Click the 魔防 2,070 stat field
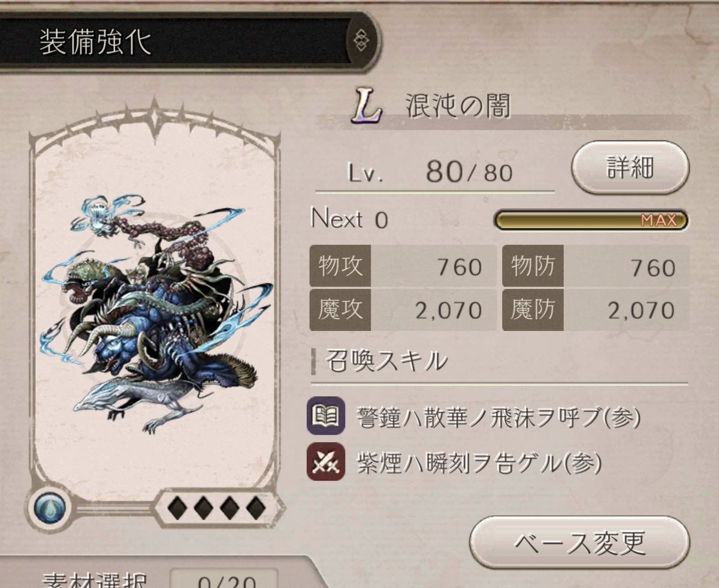This screenshot has width=719, height=588. pyautogui.click(x=596, y=310)
